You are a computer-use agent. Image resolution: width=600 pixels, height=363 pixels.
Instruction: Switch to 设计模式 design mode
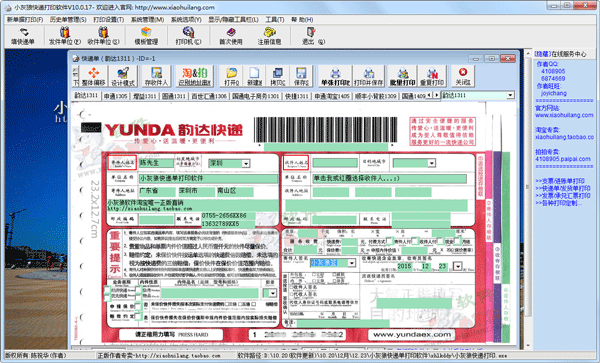click(x=123, y=76)
